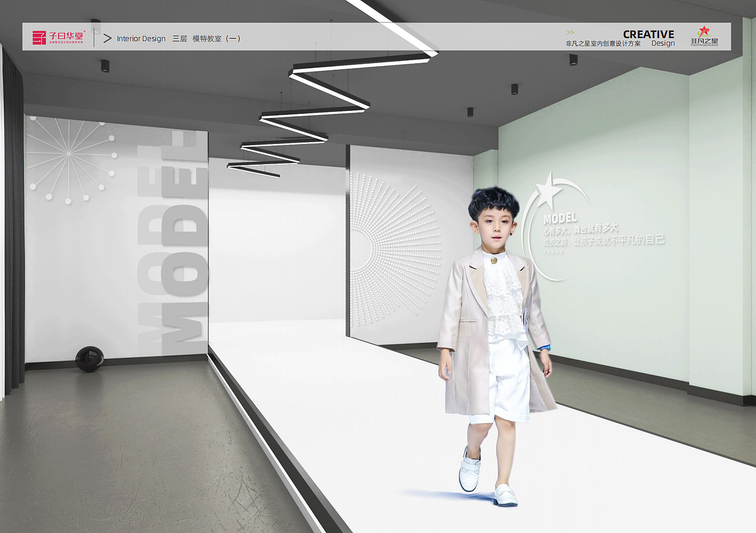Click the red 子曰华堂 logo
Screen dimensions: 756x533
[x=59, y=38]
